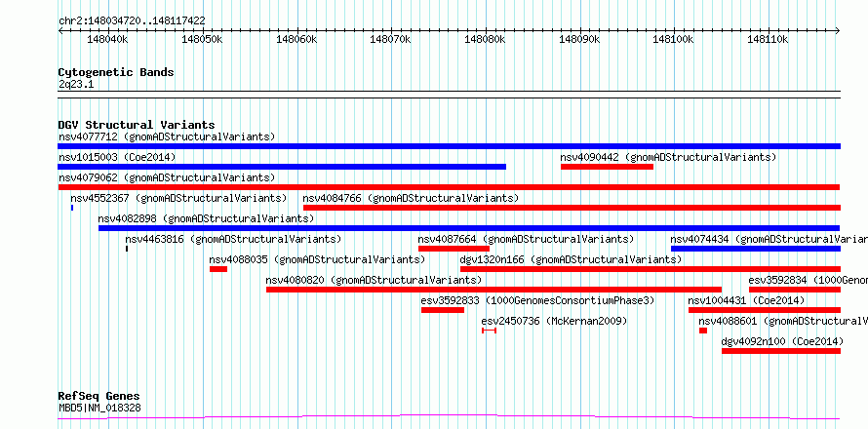Click the tiny nsv4552367 blue marker
The width and height of the screenshot is (868, 429).
[x=72, y=208]
